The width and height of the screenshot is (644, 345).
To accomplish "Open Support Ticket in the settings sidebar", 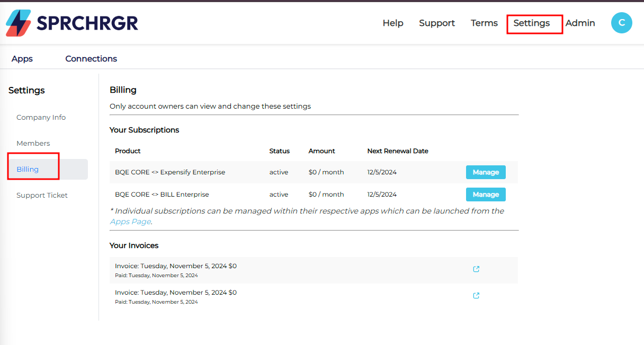I will [x=42, y=196].
